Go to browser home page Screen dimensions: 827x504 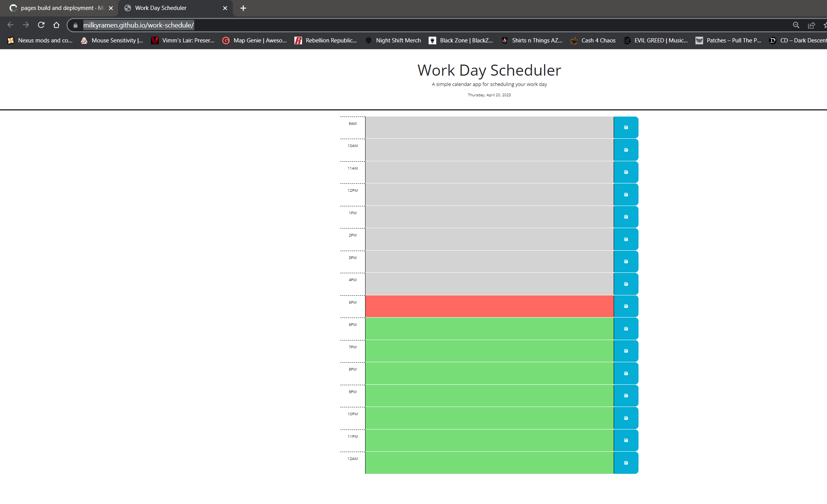(56, 25)
